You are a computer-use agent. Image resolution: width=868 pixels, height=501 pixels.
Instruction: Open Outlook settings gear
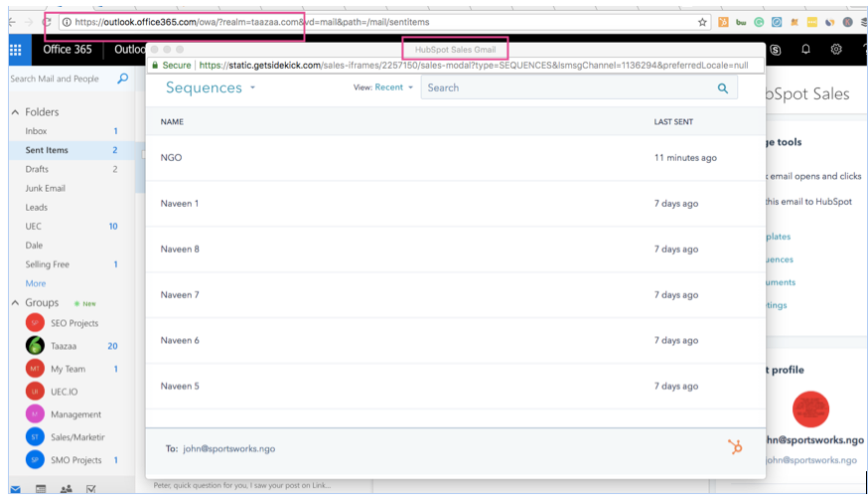click(836, 50)
